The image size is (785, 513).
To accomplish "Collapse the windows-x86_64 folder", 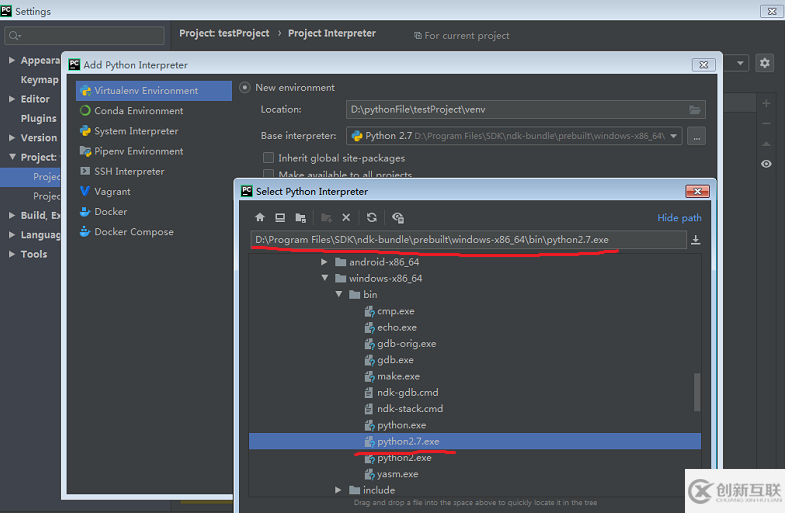I will (x=325, y=278).
